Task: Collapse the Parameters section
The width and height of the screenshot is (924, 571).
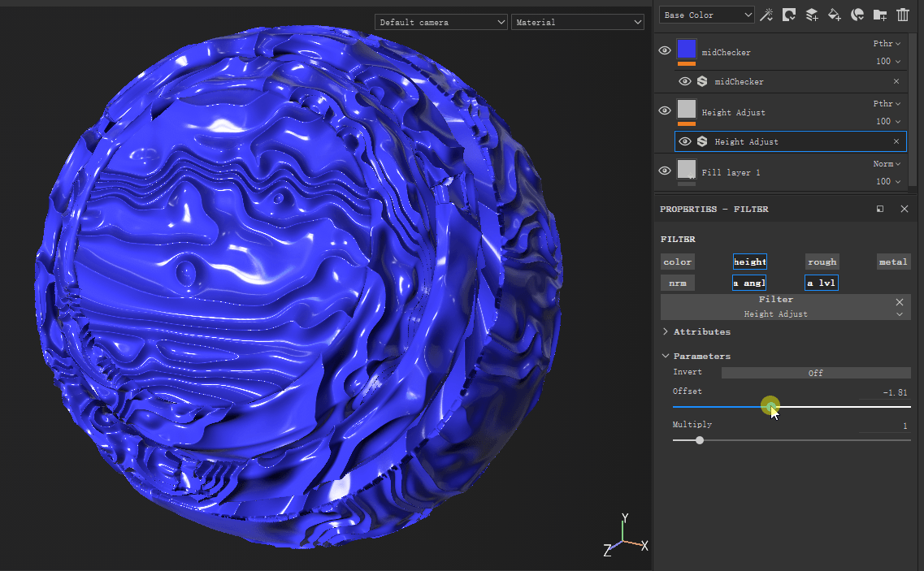Action: [x=666, y=356]
